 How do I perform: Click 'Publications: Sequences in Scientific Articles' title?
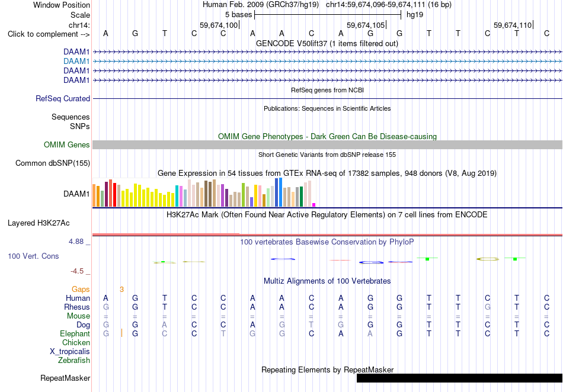327,109
